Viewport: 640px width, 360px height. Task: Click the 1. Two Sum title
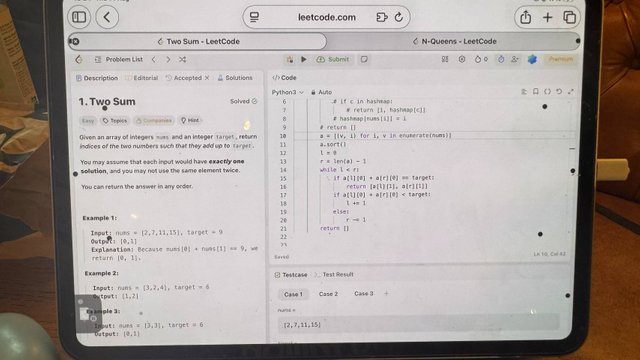(107, 102)
